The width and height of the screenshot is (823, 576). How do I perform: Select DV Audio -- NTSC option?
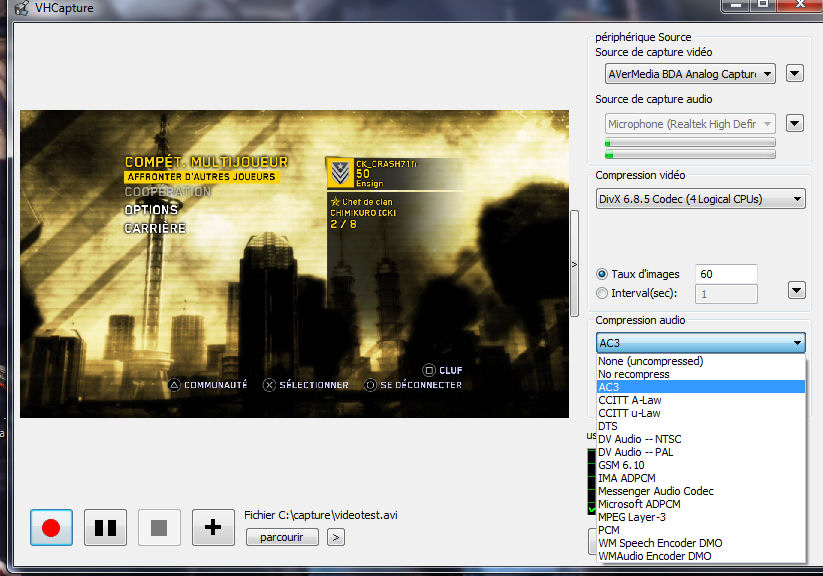pyautogui.click(x=701, y=439)
